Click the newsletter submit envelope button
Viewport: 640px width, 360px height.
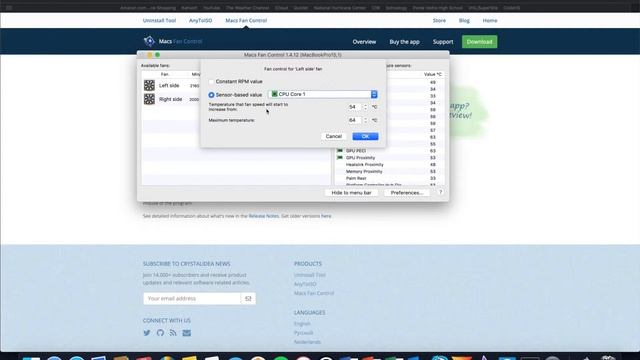pyautogui.click(x=248, y=298)
